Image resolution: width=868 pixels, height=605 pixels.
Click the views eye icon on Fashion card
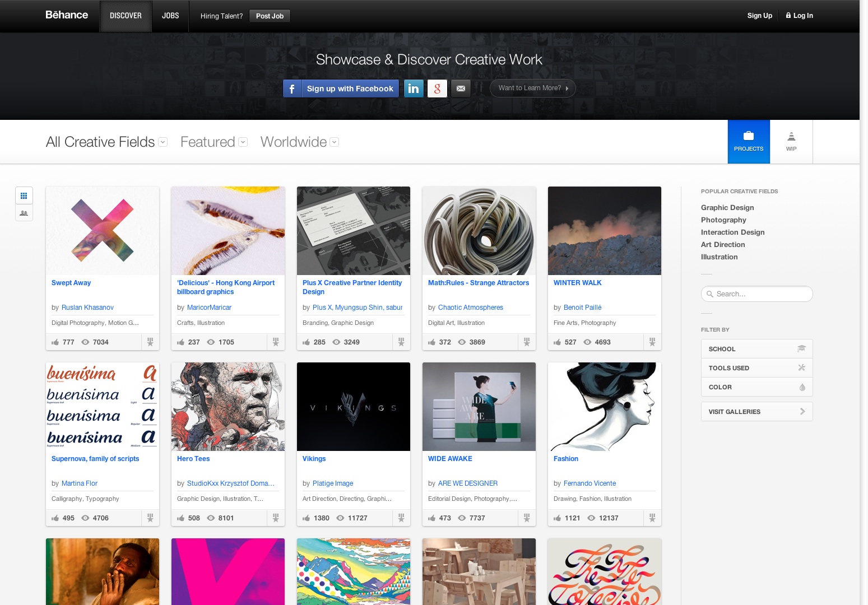click(x=591, y=518)
